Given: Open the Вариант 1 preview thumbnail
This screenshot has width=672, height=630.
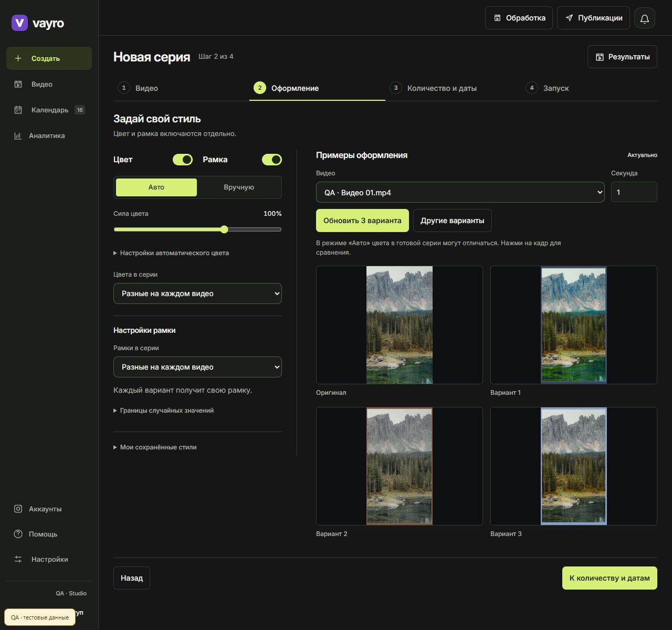Looking at the screenshot, I should (x=574, y=325).
